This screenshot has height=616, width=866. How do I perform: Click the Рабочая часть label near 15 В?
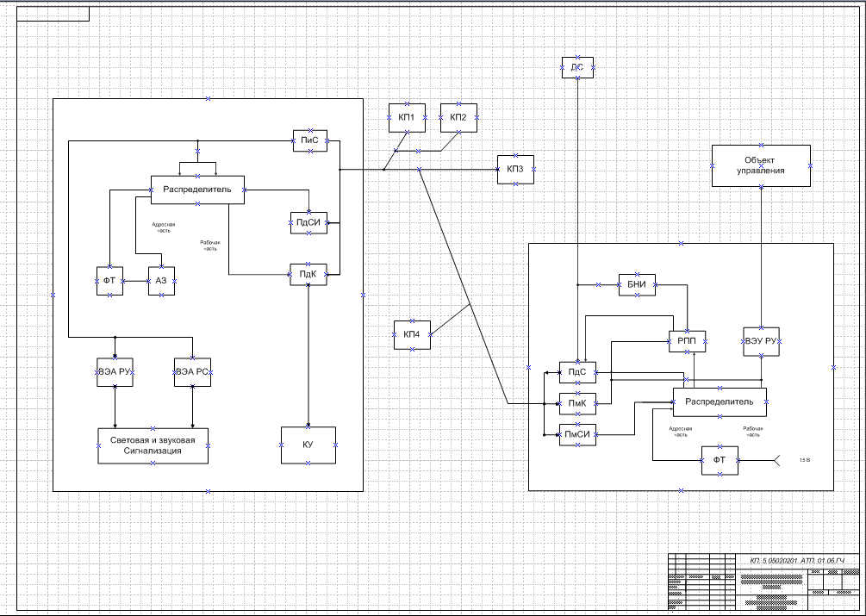753,432
